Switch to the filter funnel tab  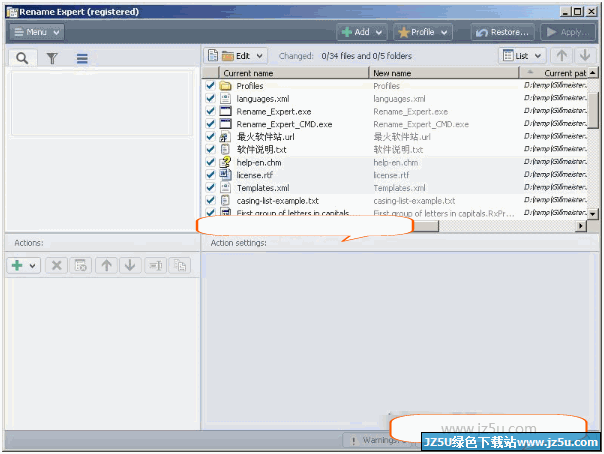coord(52,58)
